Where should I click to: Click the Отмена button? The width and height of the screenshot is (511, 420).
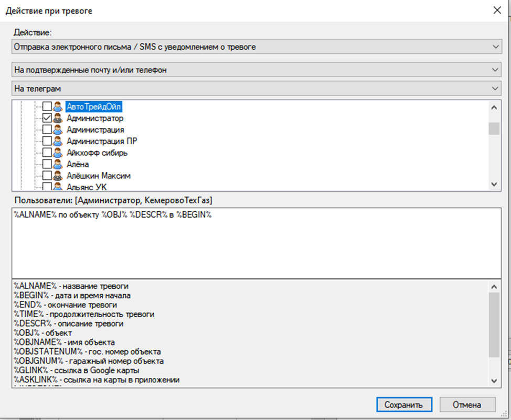pyautogui.click(x=467, y=405)
